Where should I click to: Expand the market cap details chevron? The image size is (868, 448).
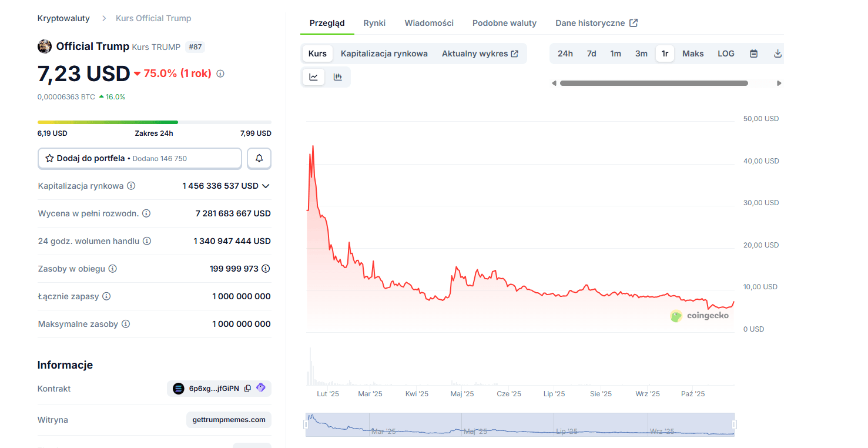[266, 186]
